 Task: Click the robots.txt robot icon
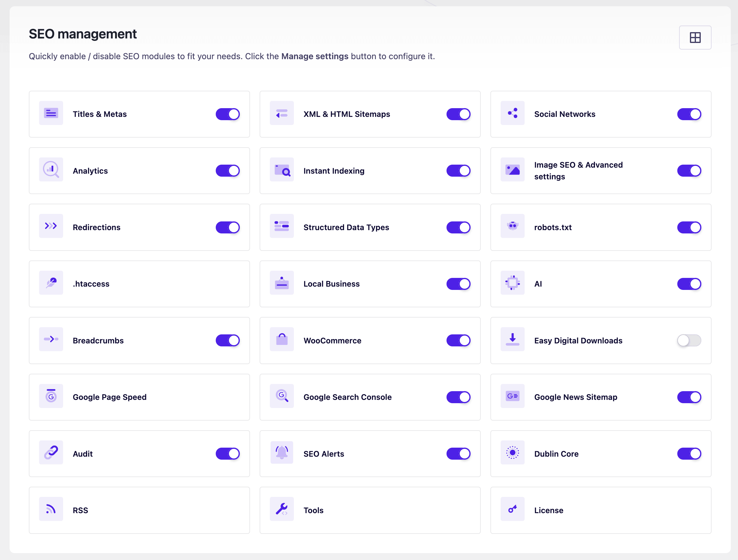pyautogui.click(x=512, y=226)
